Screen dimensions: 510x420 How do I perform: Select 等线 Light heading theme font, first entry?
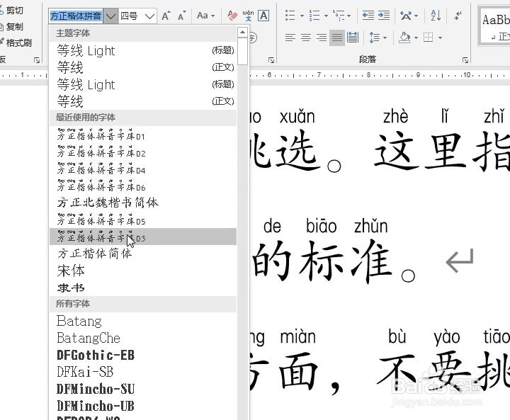point(143,50)
